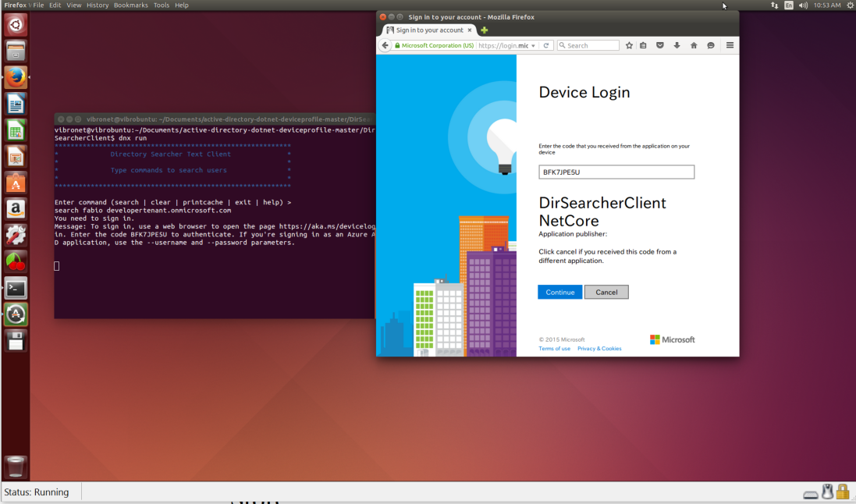Click 'You need to sign in.' terminal line
Screen dimensions: 856x504
coord(94,218)
